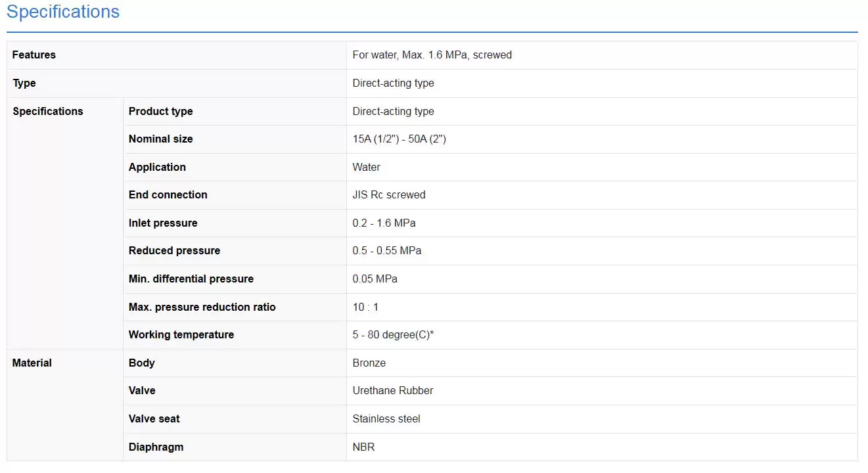This screenshot has height=473, width=868.
Task: Click the Product type label
Action: 161,112
